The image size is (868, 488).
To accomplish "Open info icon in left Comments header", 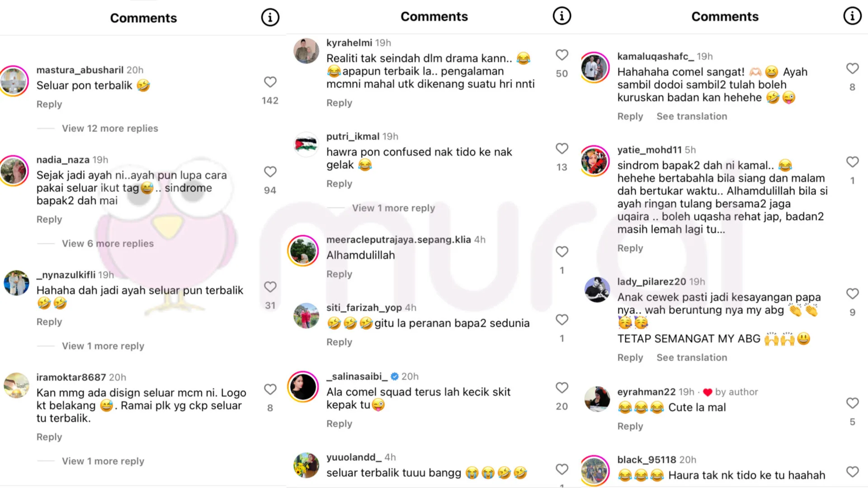I will pyautogui.click(x=270, y=18).
